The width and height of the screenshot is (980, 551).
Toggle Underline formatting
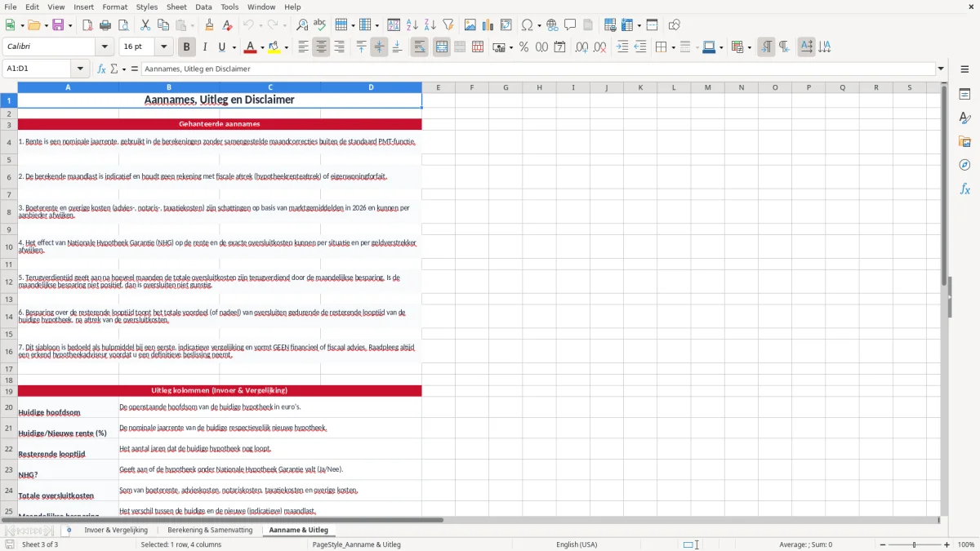point(222,47)
